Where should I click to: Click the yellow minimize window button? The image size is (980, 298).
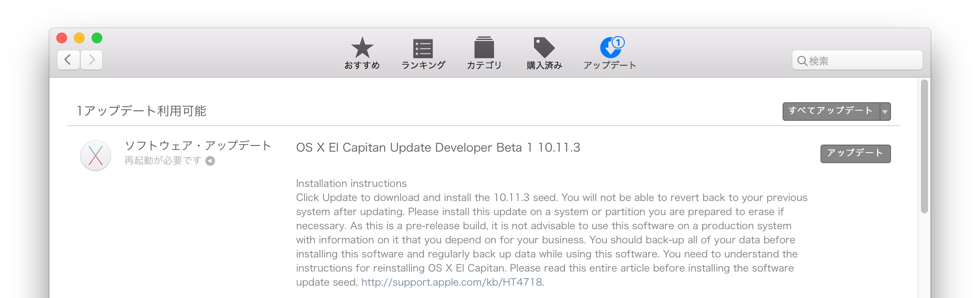[x=79, y=38]
